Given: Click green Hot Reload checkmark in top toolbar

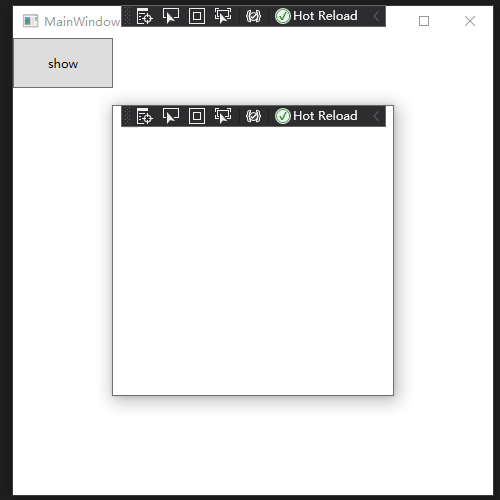Looking at the screenshot, I should [x=283, y=16].
